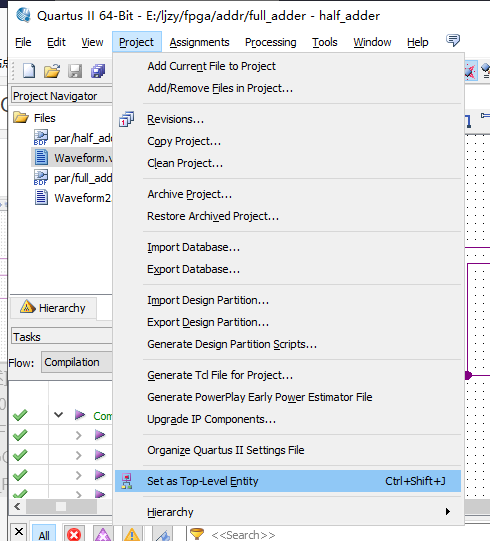Open the Hierarchy submenu arrow
This screenshot has width=490, height=541.
pyautogui.click(x=448, y=511)
